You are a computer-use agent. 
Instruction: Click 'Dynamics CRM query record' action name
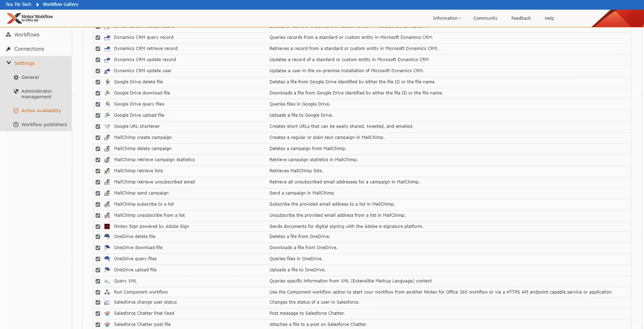[x=143, y=38]
